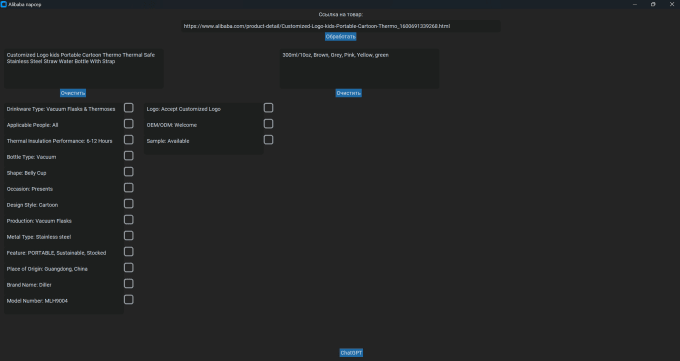Click into the product title text box
The height and width of the screenshot is (361, 680).
click(84, 69)
